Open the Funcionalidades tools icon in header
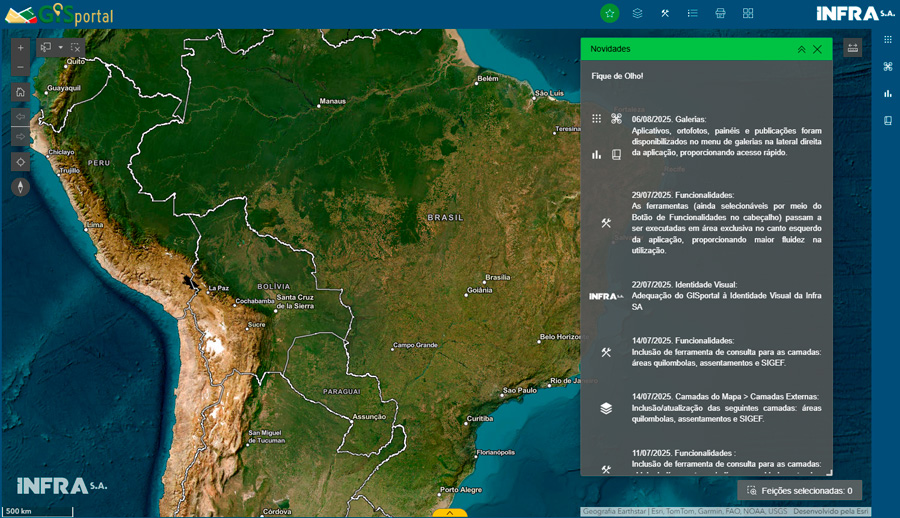Screen dimensions: 900x518 (x=665, y=13)
